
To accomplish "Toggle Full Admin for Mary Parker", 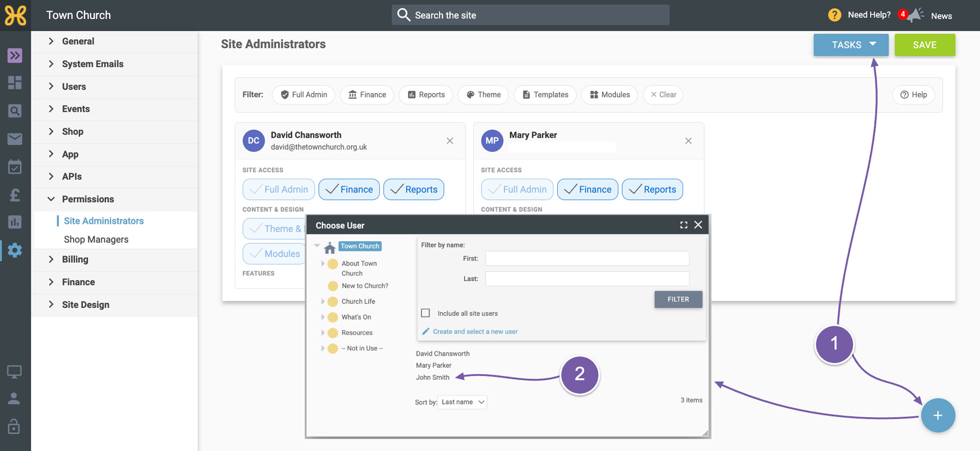I will click(x=517, y=190).
